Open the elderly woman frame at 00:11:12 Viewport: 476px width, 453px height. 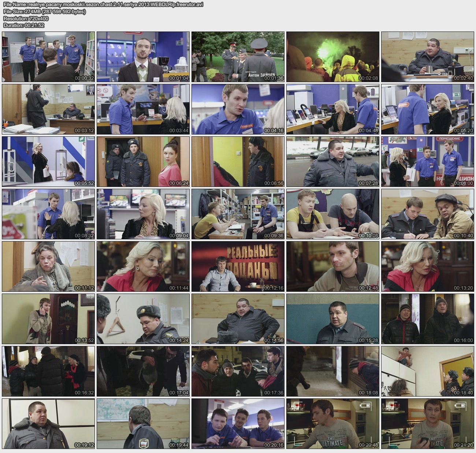coord(48,266)
